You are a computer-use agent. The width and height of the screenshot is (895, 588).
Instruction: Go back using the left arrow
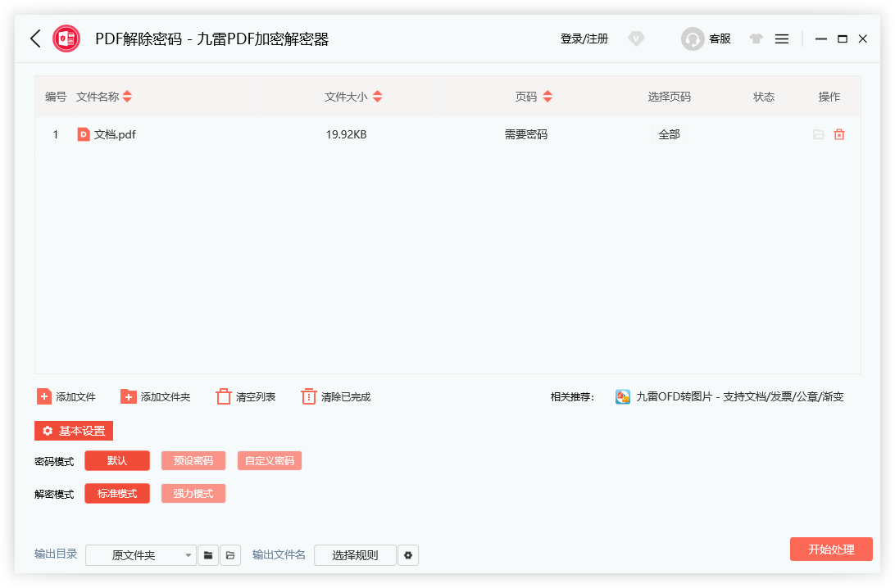35,38
